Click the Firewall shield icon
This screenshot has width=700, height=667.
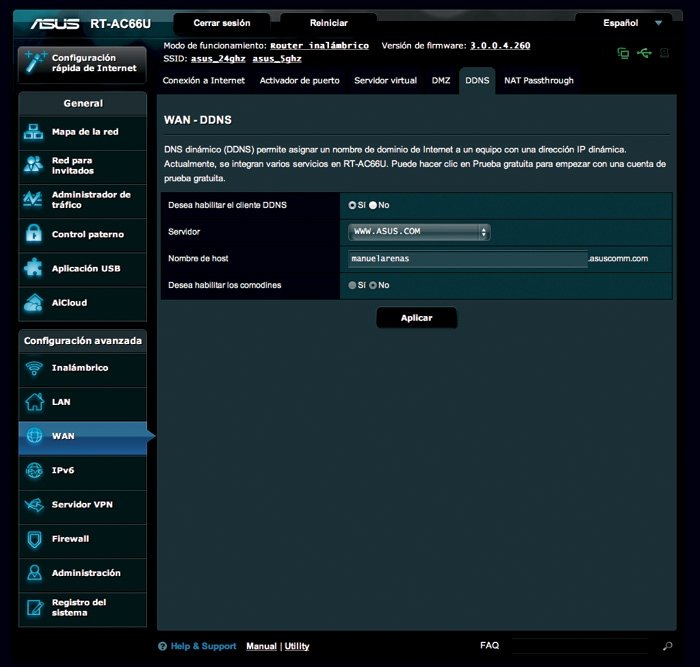pos(34,539)
